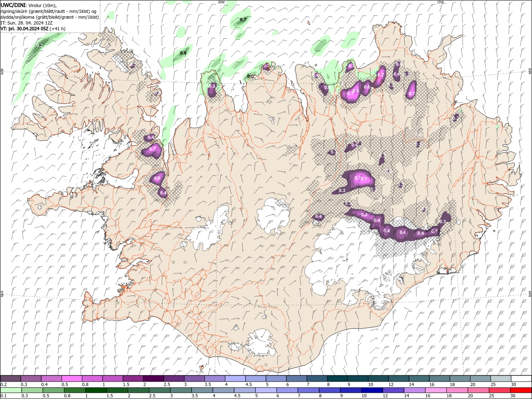Pick the darkest green rain swatch from 1 to 1.5

[x=96, y=390]
